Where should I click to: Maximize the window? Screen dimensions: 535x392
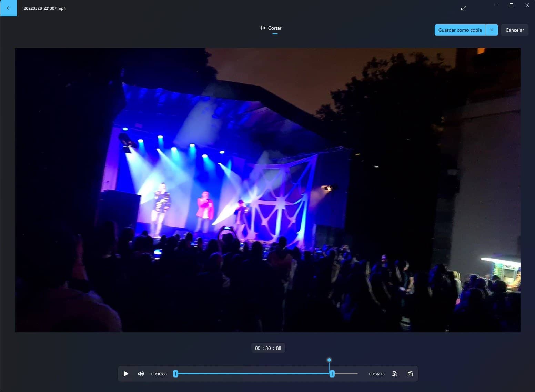[x=512, y=5]
